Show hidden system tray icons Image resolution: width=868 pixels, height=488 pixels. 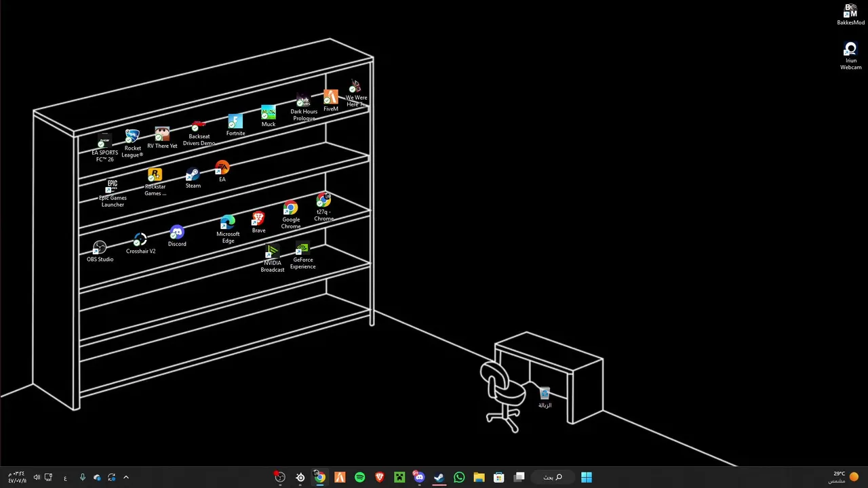(x=125, y=477)
